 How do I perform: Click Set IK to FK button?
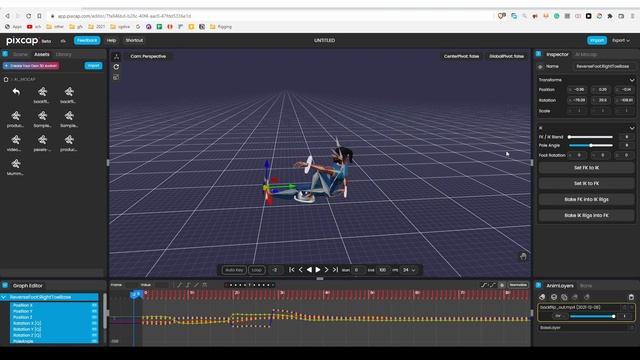[586, 184]
